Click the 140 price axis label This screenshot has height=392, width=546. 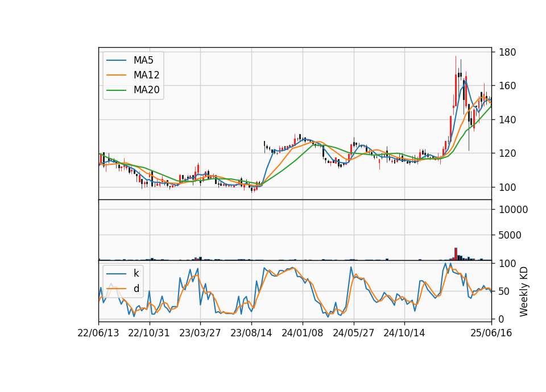pyautogui.click(x=507, y=120)
